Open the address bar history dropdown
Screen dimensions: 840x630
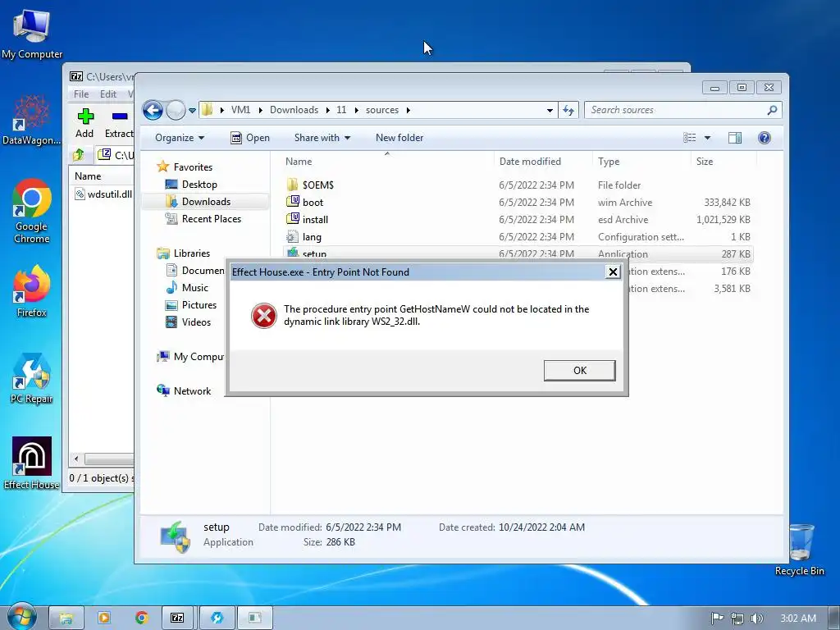(x=550, y=110)
